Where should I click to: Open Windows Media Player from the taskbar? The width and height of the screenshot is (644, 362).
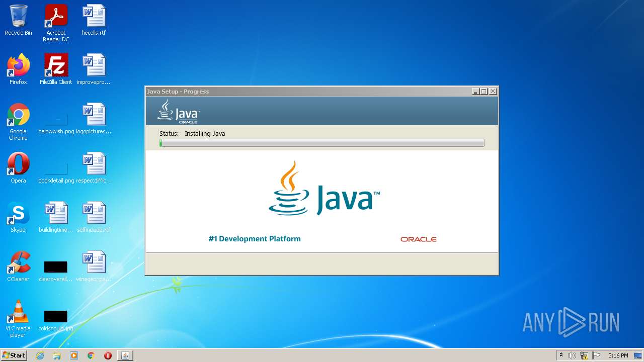[74, 355]
